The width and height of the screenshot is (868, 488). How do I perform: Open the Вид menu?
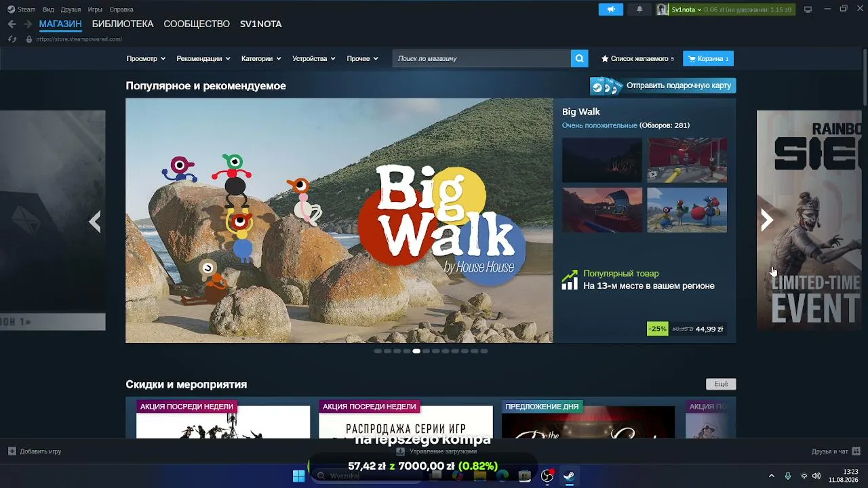point(48,9)
